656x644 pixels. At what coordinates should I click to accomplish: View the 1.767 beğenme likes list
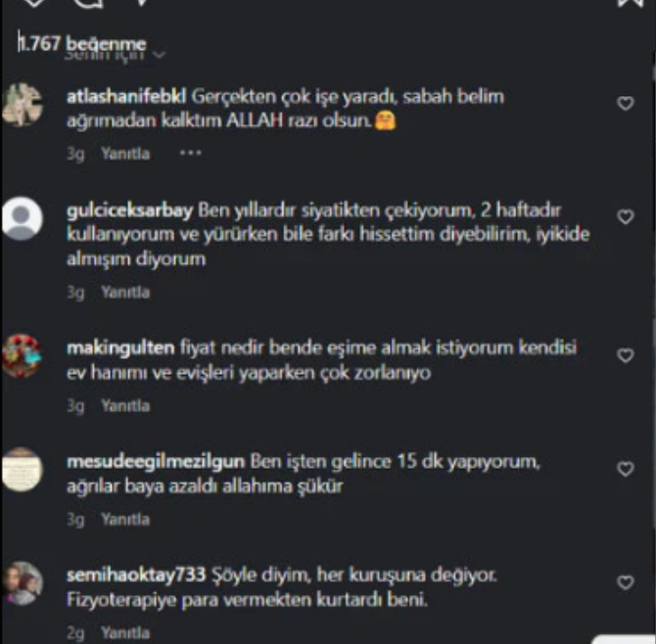[x=82, y=43]
